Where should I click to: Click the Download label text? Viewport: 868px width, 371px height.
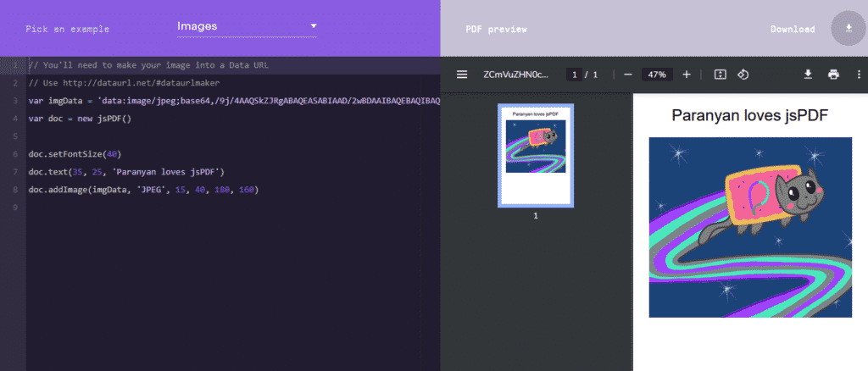tap(793, 29)
